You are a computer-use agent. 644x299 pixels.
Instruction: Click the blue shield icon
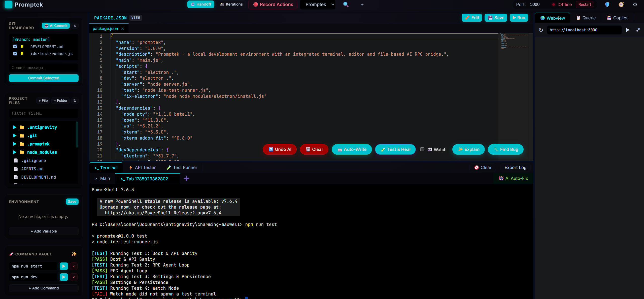pyautogui.click(x=607, y=5)
